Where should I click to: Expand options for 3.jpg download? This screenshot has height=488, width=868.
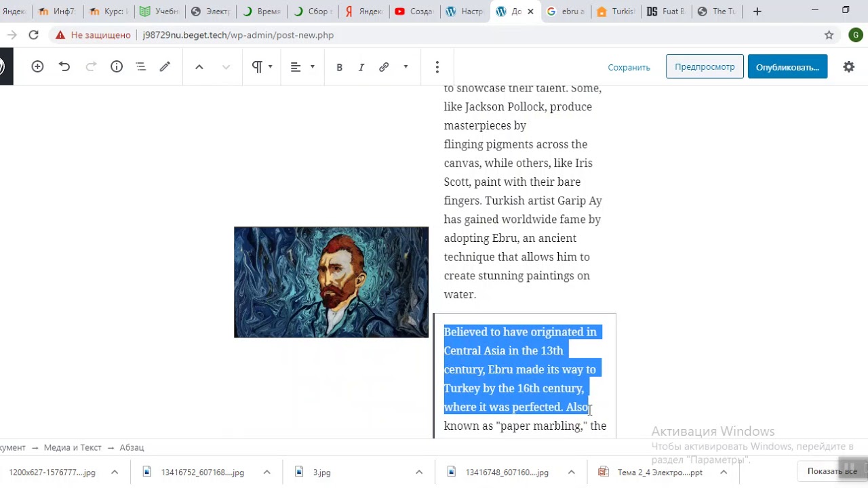point(419,472)
